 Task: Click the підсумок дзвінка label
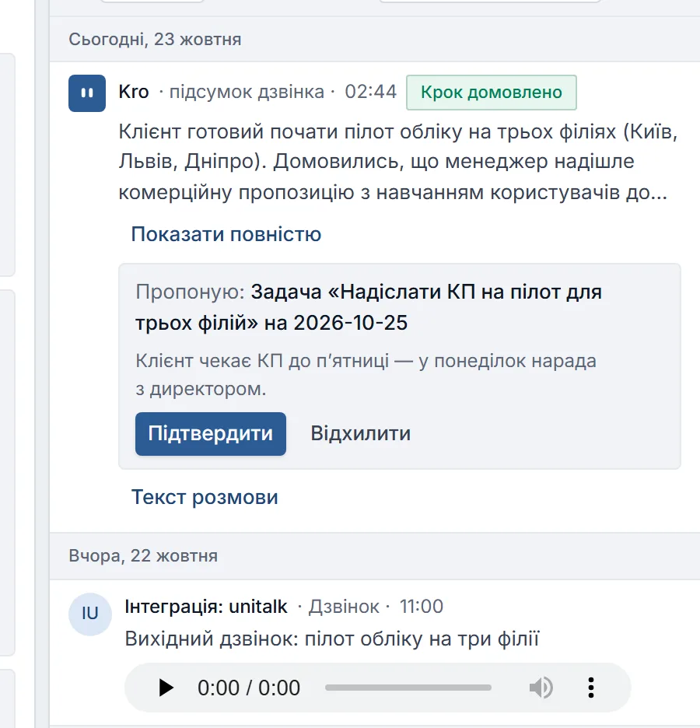(x=247, y=92)
